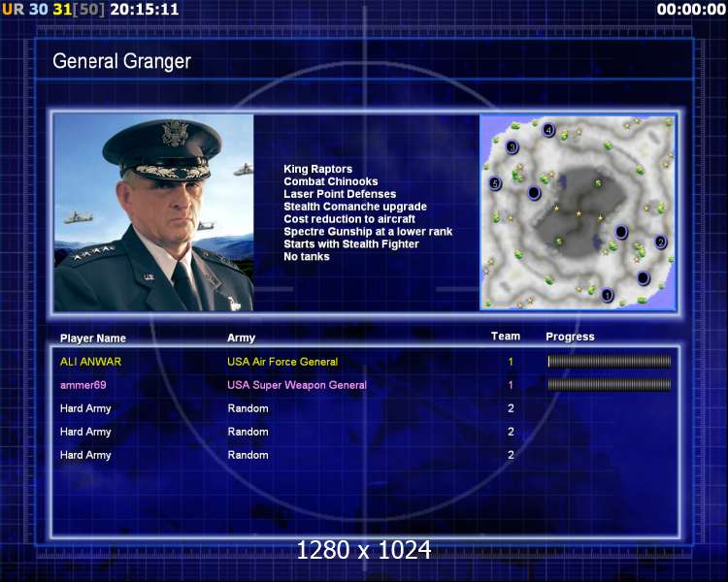The height and width of the screenshot is (582, 728).
Task: Click the yellow "UR" overlay label
Action: click(x=13, y=10)
